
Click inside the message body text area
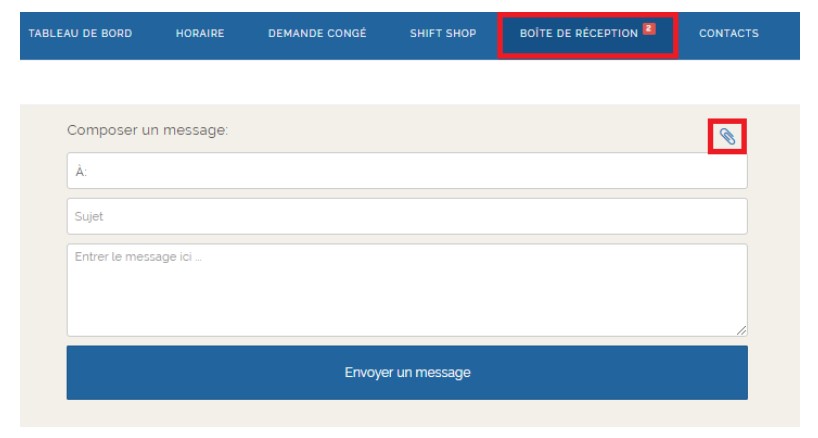coord(407,295)
